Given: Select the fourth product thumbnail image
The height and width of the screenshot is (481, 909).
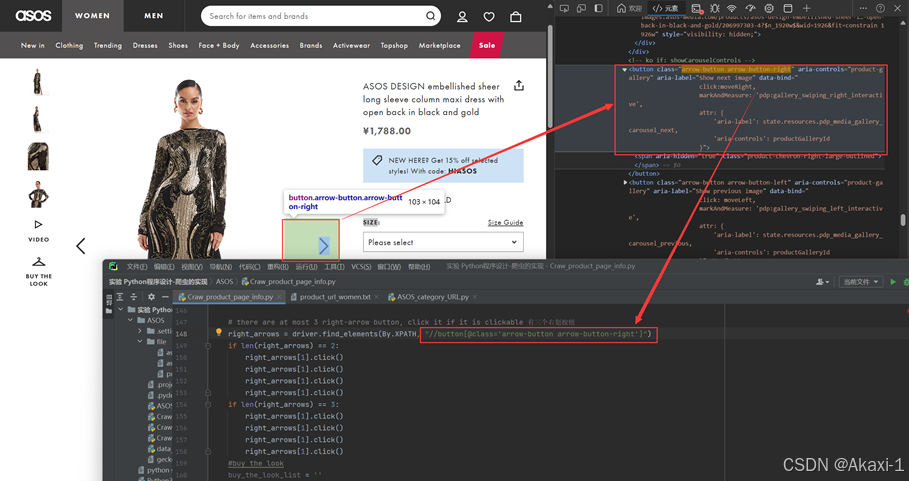Looking at the screenshot, I should click(x=38, y=194).
